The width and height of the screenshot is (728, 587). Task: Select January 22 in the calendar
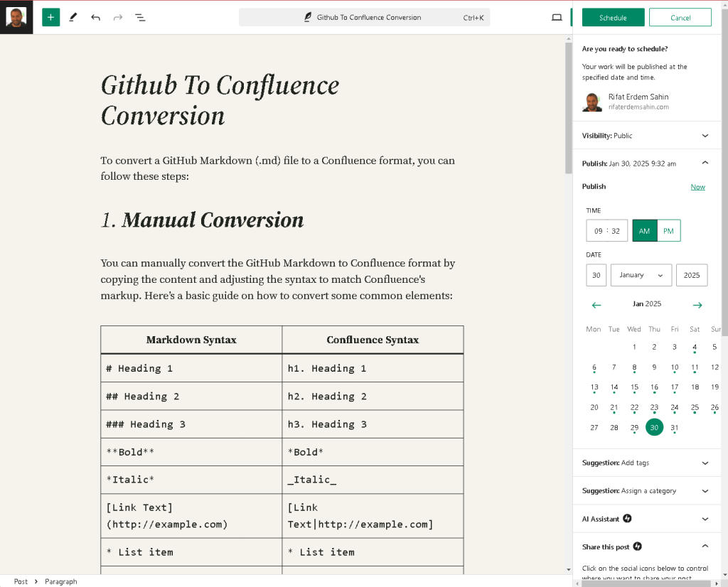point(634,407)
